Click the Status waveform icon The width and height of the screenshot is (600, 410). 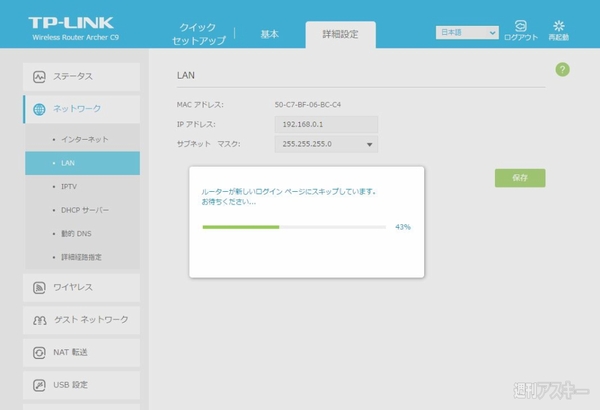(x=39, y=77)
